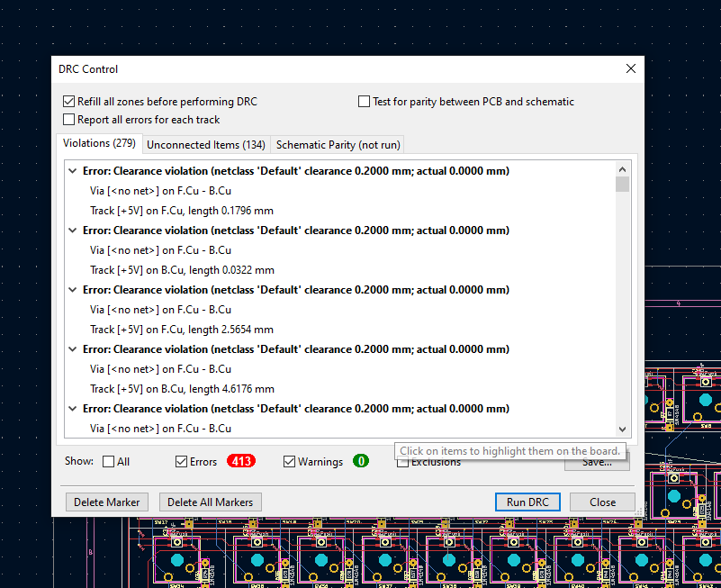Select the error title above the 0.0322 mm track
The image size is (721, 588).
[x=296, y=230]
